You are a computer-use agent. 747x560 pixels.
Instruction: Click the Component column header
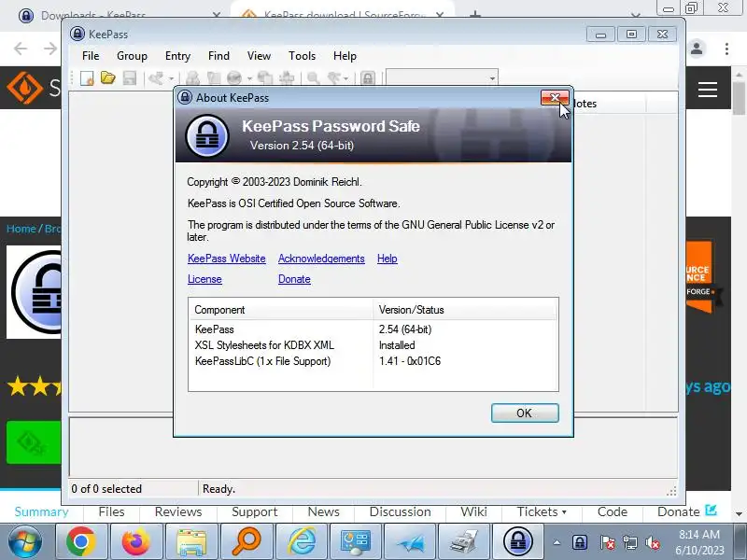281,310
